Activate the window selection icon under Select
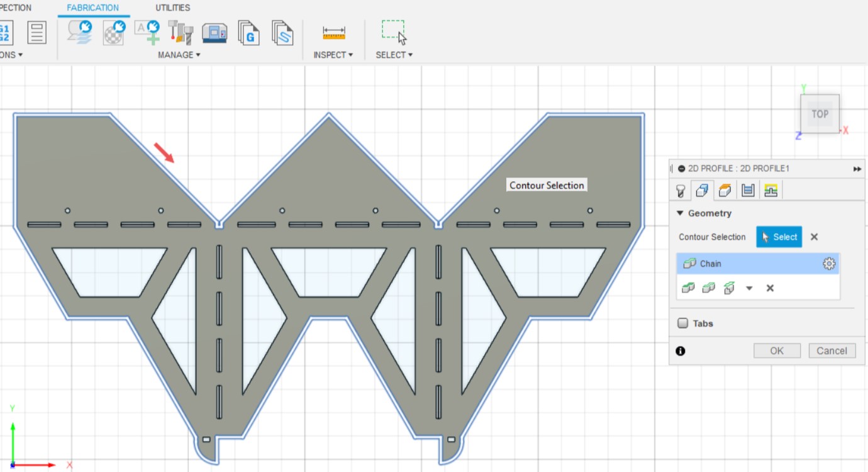The width and height of the screenshot is (868, 472). click(x=392, y=28)
